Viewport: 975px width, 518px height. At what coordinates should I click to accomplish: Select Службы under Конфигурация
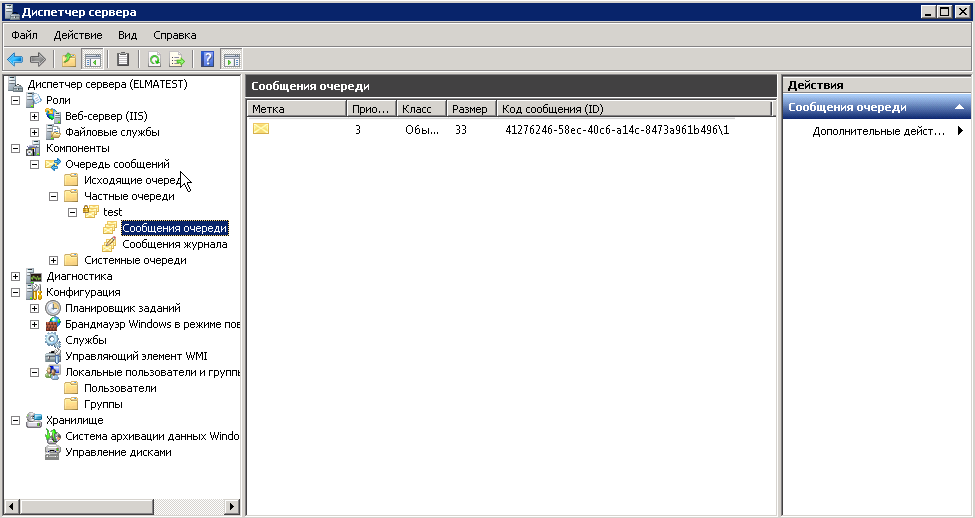tap(85, 340)
